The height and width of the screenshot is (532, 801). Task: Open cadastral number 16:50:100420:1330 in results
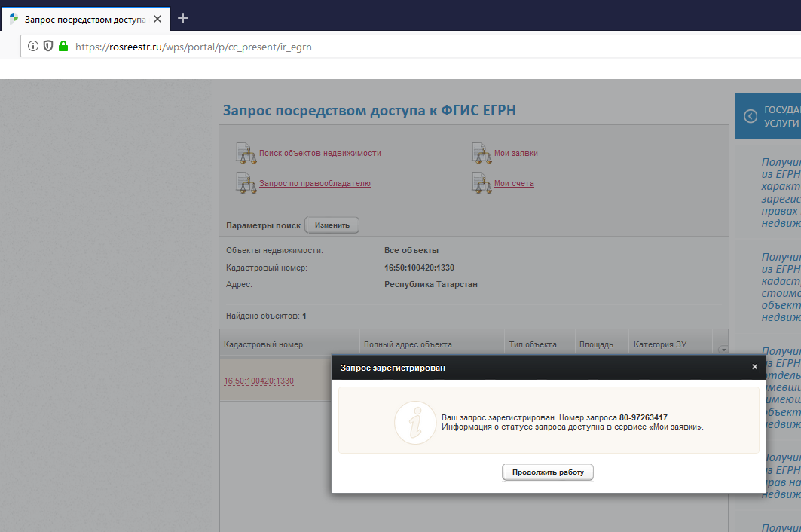tap(258, 381)
